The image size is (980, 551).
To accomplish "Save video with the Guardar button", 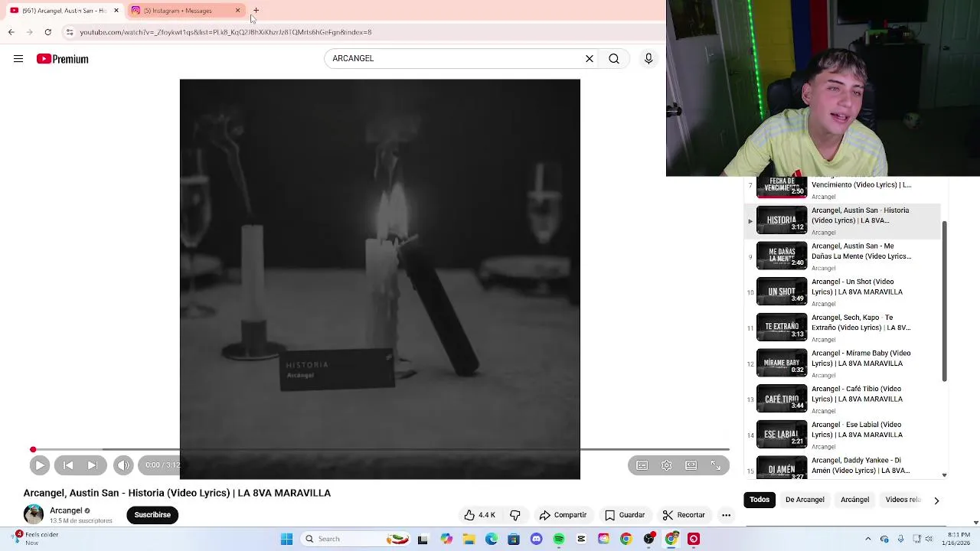I will [x=624, y=515].
